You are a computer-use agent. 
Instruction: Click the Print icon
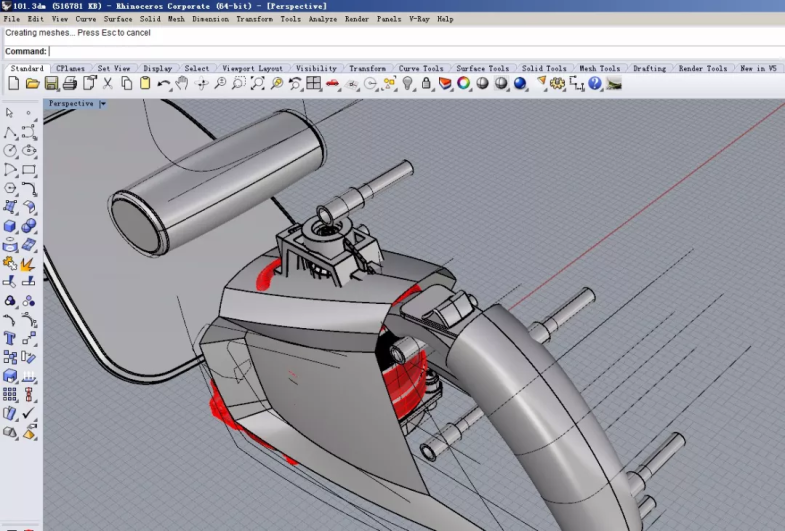pyautogui.click(x=70, y=84)
